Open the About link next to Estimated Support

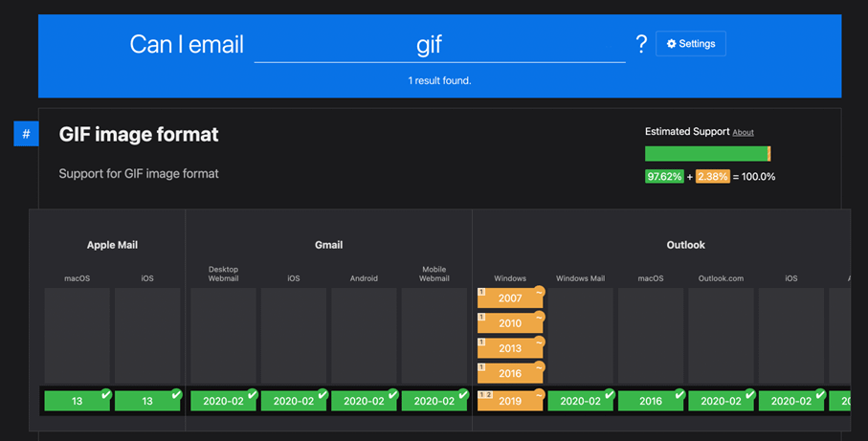pos(743,132)
